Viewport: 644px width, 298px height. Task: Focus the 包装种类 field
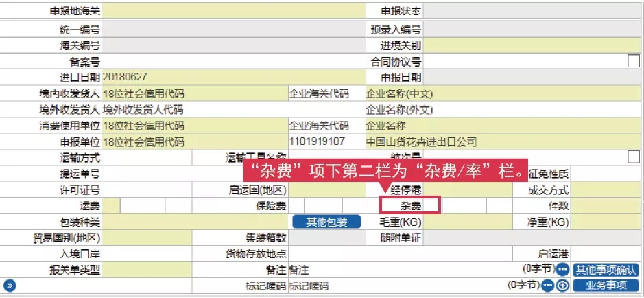[x=195, y=222]
